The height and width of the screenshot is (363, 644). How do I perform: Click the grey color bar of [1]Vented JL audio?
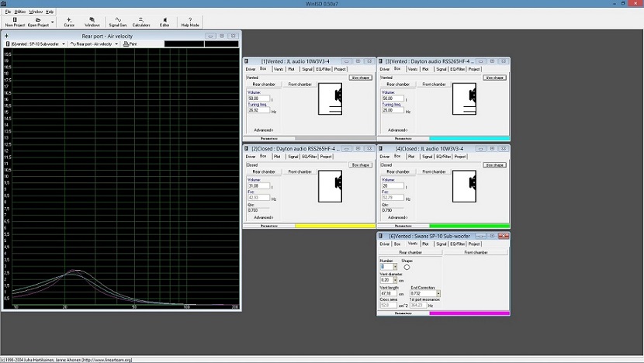335,139
